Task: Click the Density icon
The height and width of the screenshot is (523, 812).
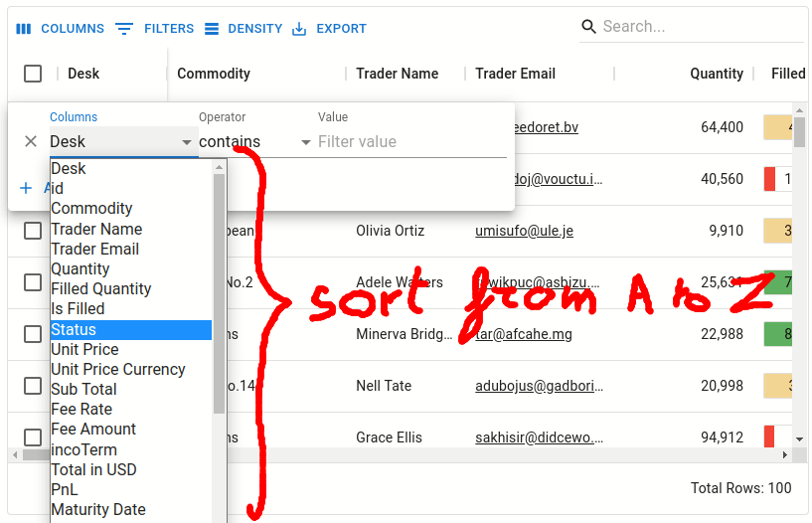Action: tap(212, 29)
